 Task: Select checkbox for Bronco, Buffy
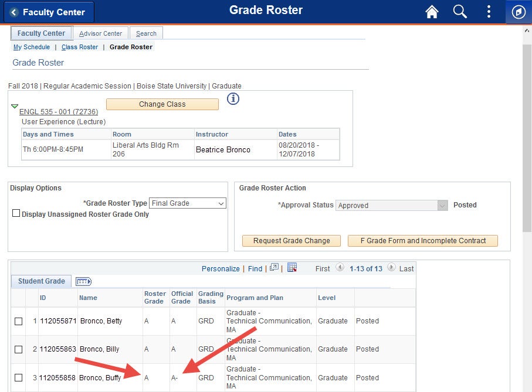click(19, 377)
